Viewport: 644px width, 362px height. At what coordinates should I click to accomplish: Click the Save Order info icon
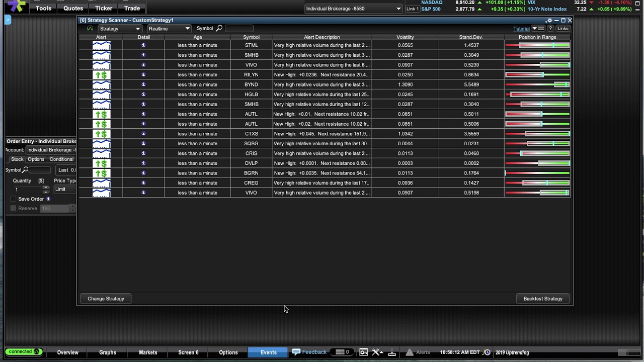pos(48,199)
